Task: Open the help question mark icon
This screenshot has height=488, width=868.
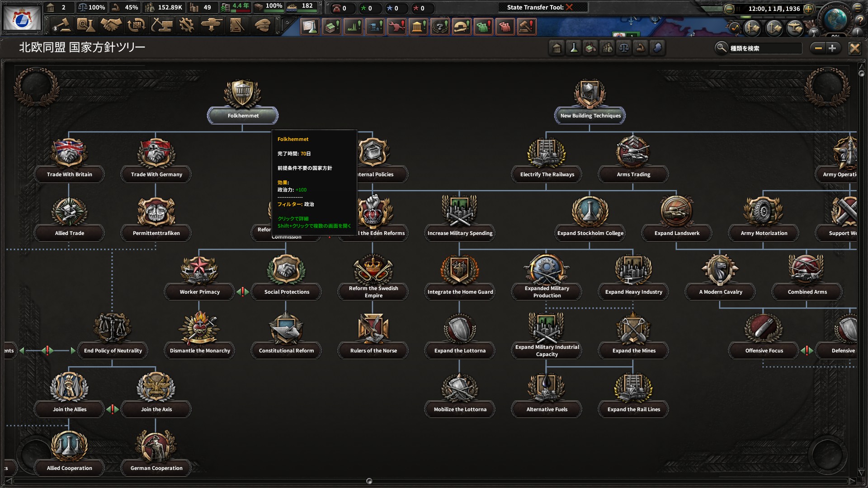Action: click(860, 20)
